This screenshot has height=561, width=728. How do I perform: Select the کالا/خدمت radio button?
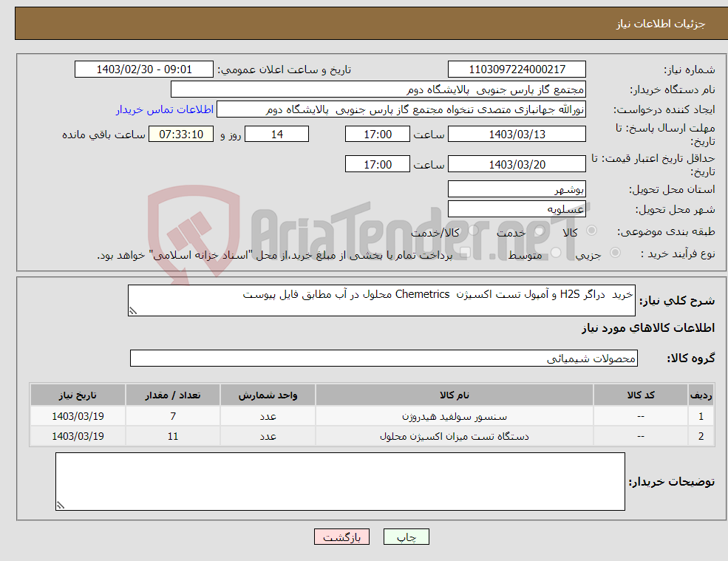473,231
